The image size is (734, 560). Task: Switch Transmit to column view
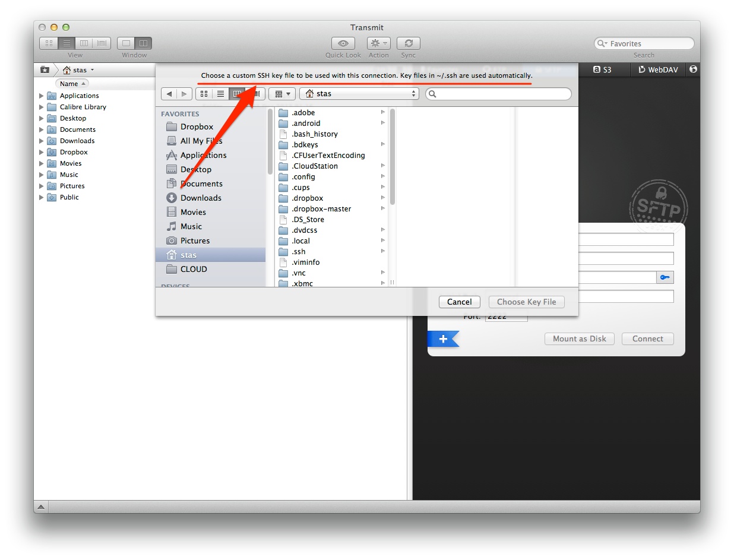tap(84, 43)
